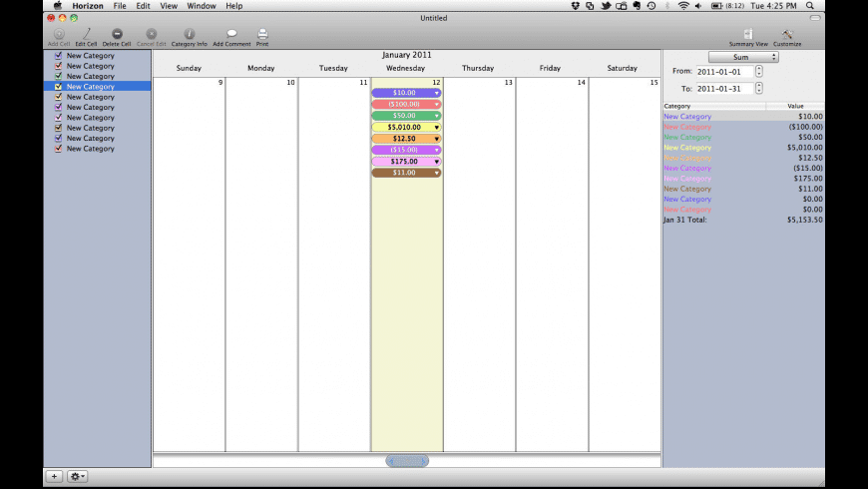Open the Apple menu
The height and width of the screenshot is (489, 868).
(x=58, y=6)
